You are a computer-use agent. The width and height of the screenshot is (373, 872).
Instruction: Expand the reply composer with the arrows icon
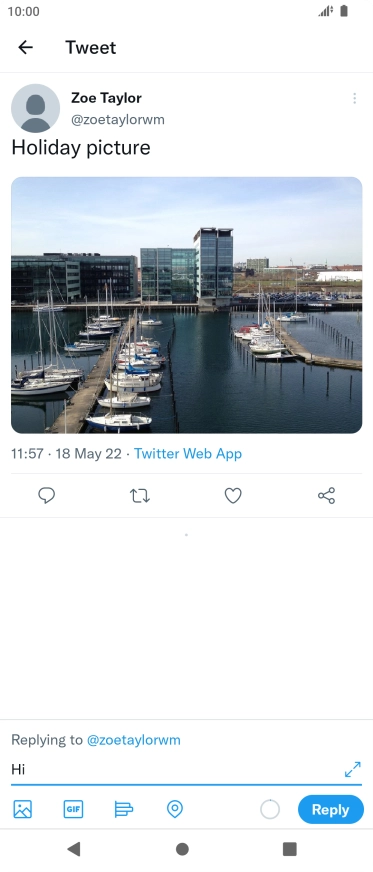click(352, 769)
